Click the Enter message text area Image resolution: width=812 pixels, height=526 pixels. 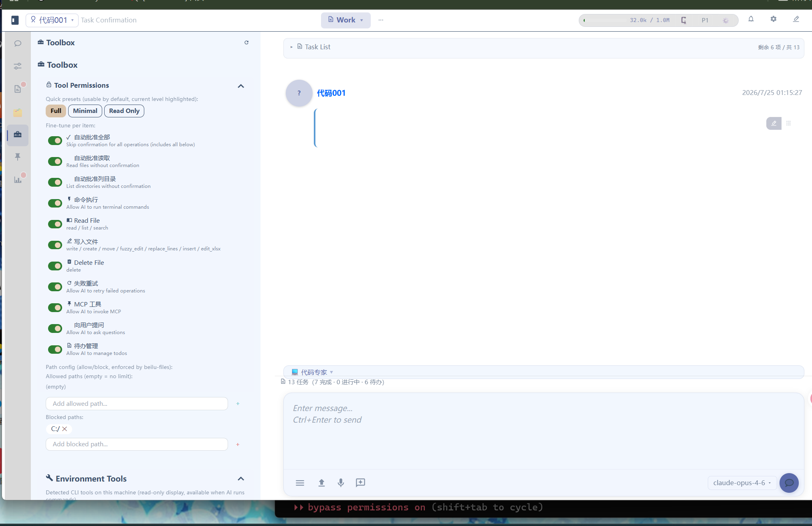click(543, 431)
